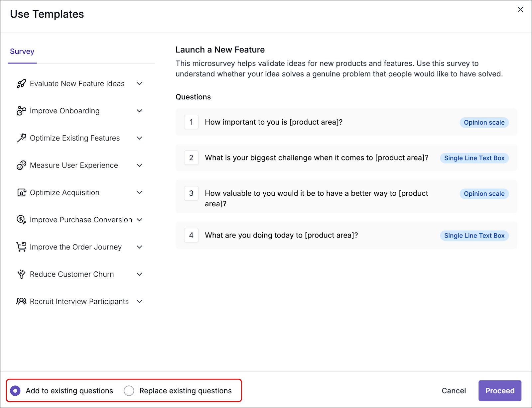532x408 pixels.
Task: Click the Cancel button
Action: (454, 391)
